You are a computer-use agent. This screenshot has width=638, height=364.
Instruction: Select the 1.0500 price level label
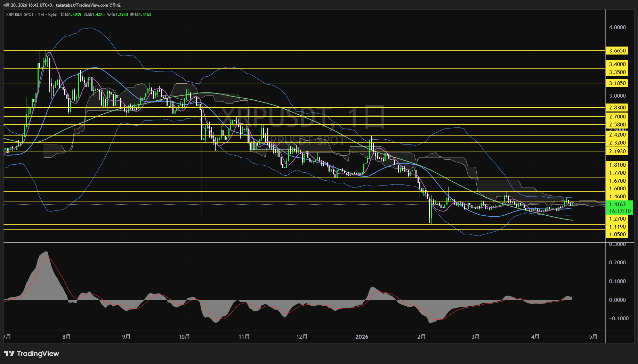[x=617, y=234]
